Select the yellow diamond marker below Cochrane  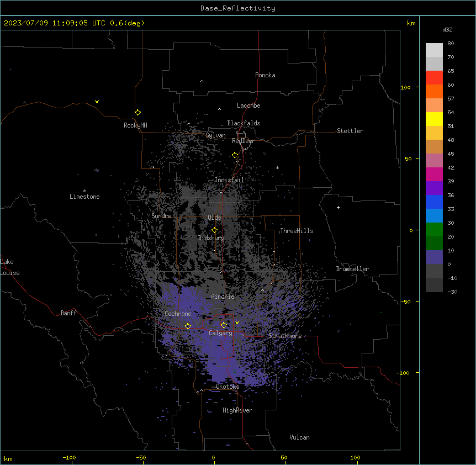point(188,326)
